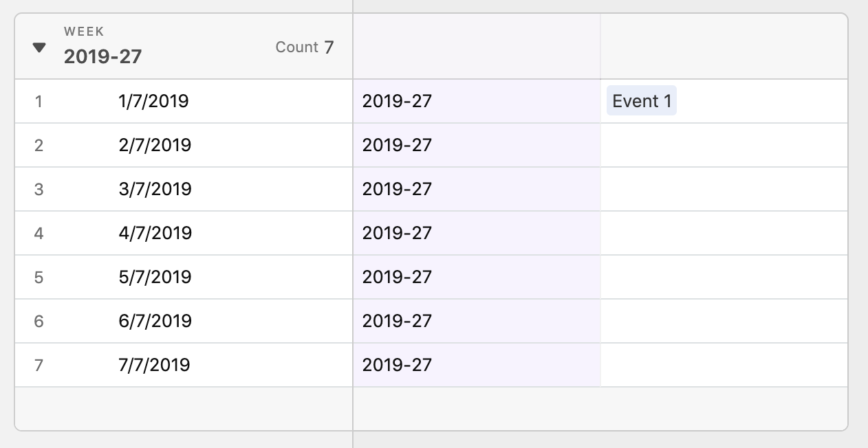Select the 2/7/2019 date cell

pos(184,145)
